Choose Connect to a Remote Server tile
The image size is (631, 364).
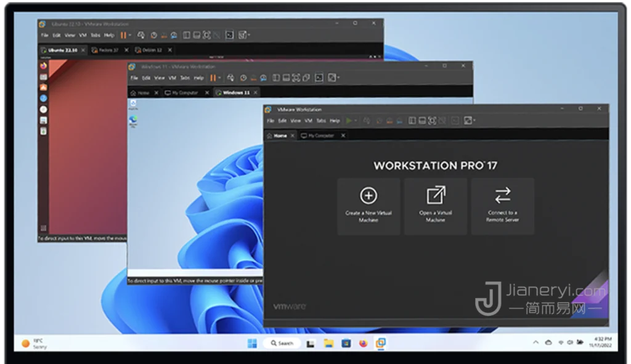pos(503,206)
